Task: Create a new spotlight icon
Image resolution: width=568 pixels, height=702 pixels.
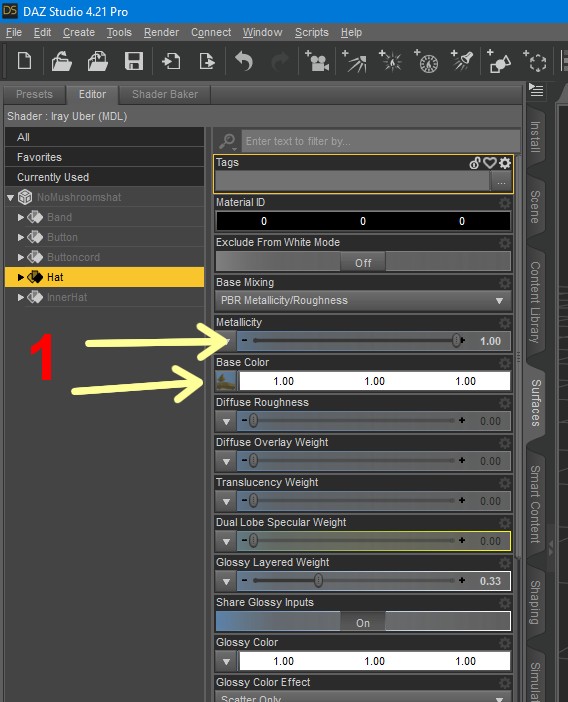Action: coord(462,61)
